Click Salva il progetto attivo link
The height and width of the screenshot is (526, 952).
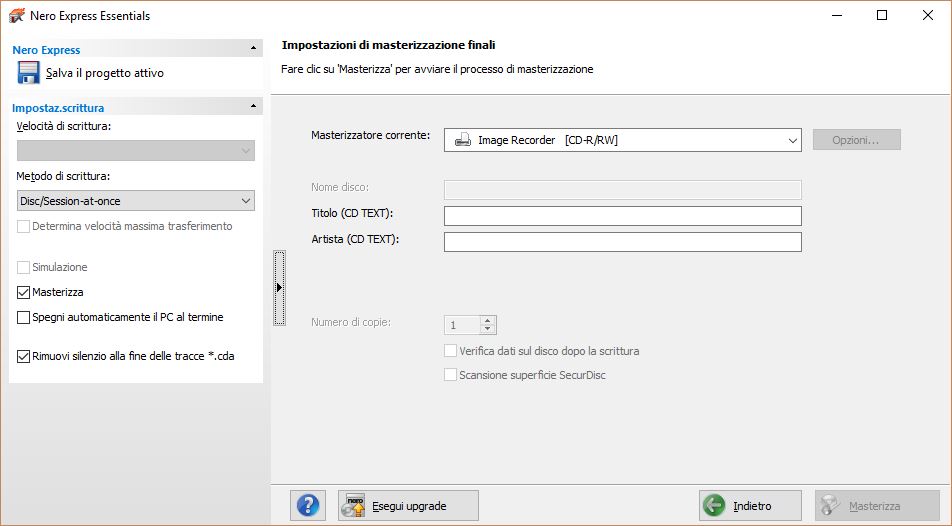[104, 73]
